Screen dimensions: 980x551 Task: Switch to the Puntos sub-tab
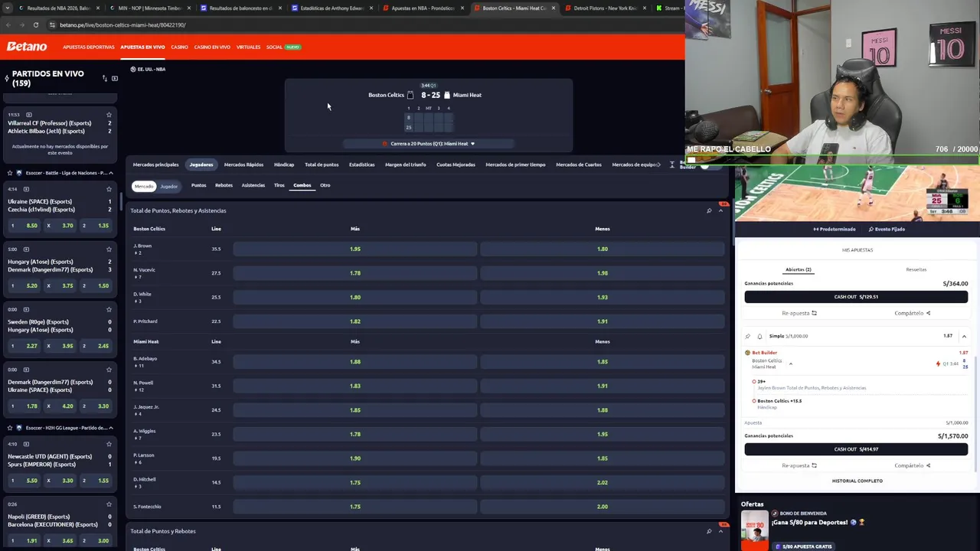pyautogui.click(x=198, y=185)
